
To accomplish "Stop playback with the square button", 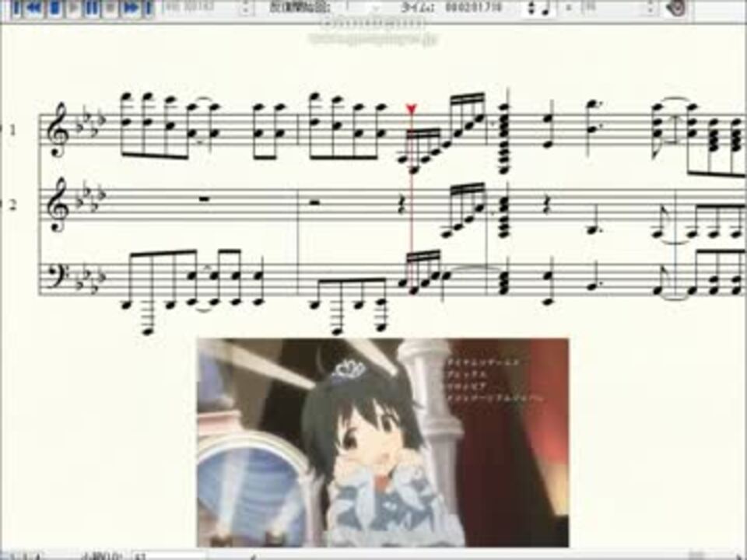I will 54,8.
